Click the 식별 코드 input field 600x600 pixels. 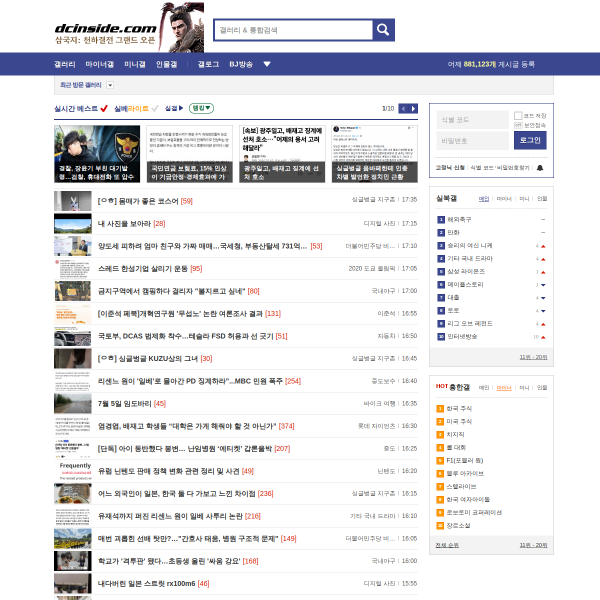tap(473, 120)
